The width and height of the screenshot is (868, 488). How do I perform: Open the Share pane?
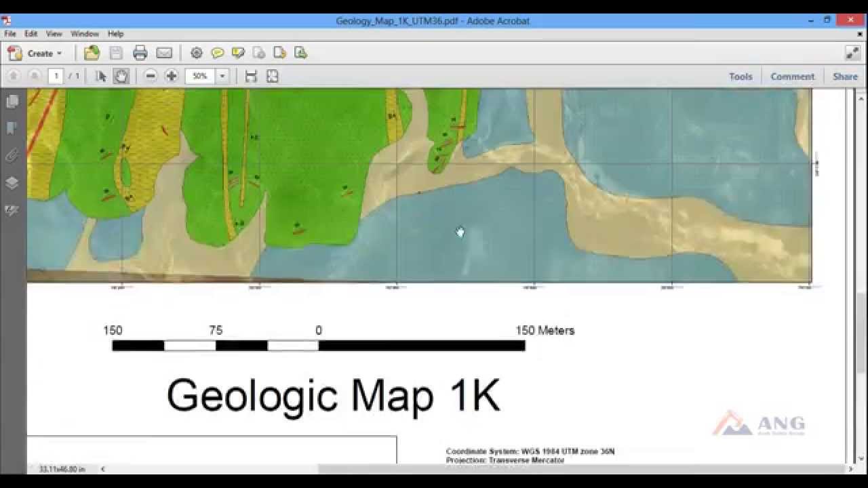click(x=845, y=77)
